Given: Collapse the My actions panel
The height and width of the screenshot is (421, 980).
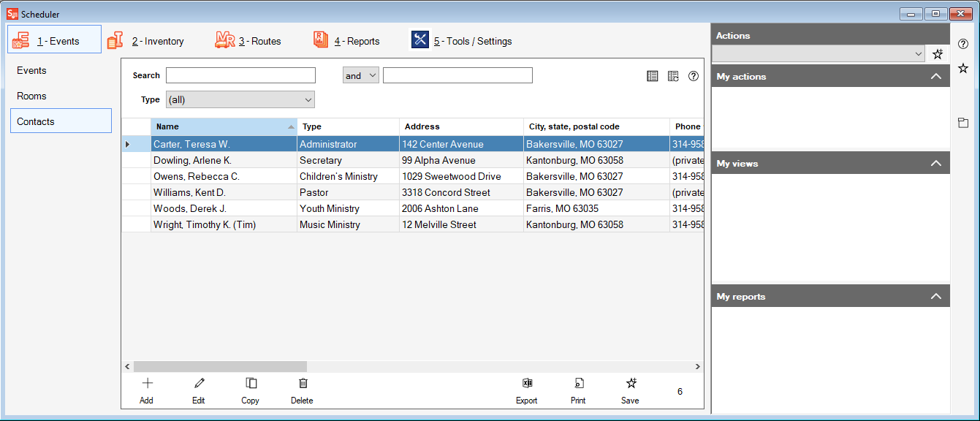Looking at the screenshot, I should [x=936, y=77].
